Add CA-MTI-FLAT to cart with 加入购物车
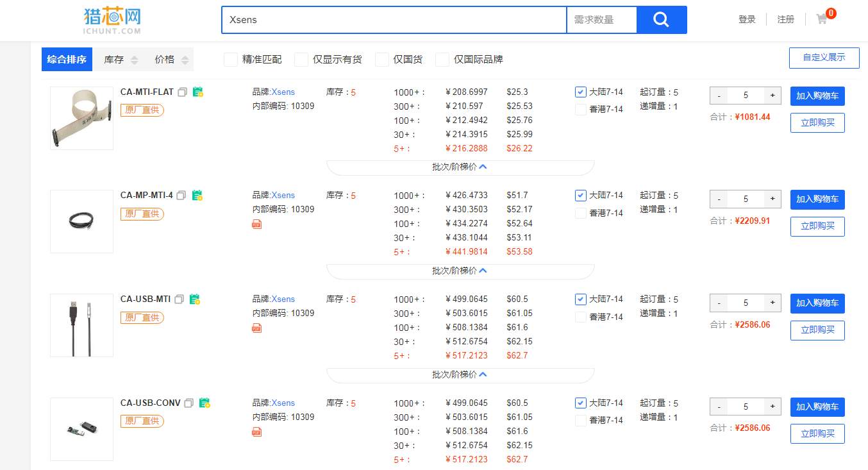This screenshot has height=470, width=868. click(817, 96)
